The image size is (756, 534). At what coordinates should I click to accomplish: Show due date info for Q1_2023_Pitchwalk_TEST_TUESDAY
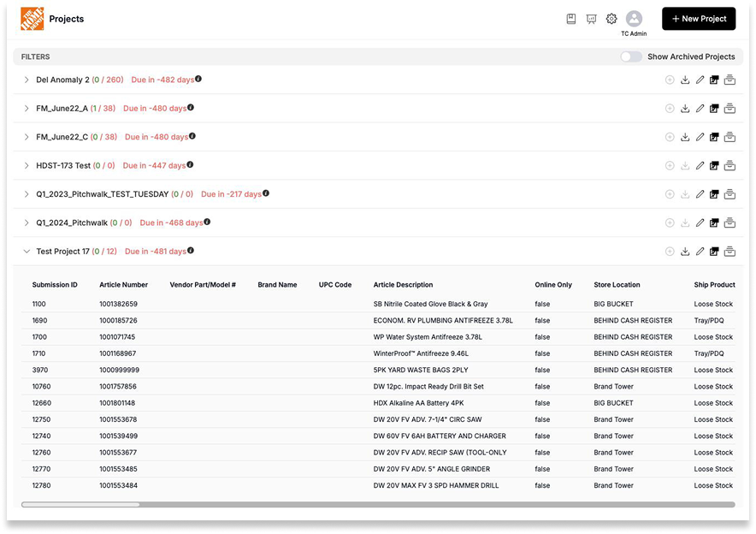click(266, 193)
